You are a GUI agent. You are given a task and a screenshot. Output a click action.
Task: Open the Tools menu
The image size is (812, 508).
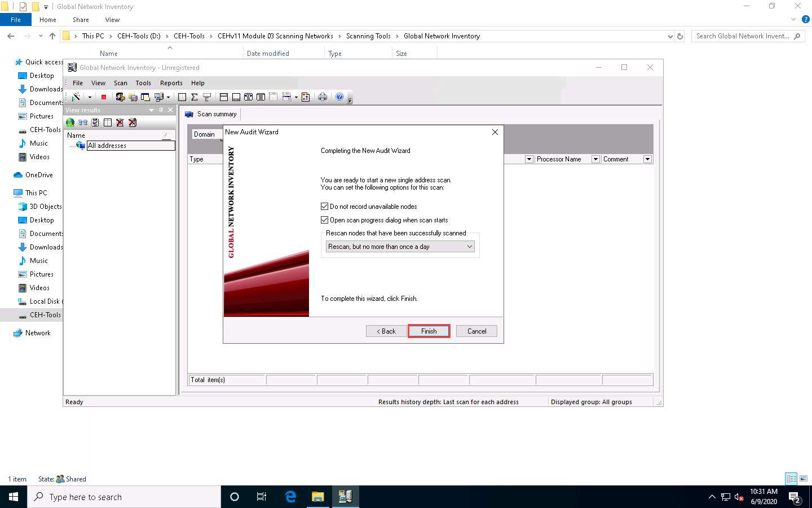tap(143, 83)
